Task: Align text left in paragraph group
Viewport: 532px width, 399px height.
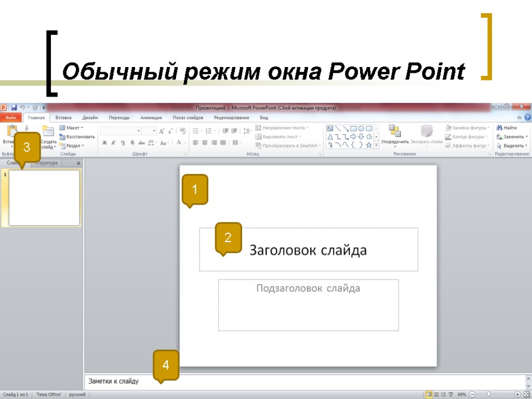Action: (196, 143)
